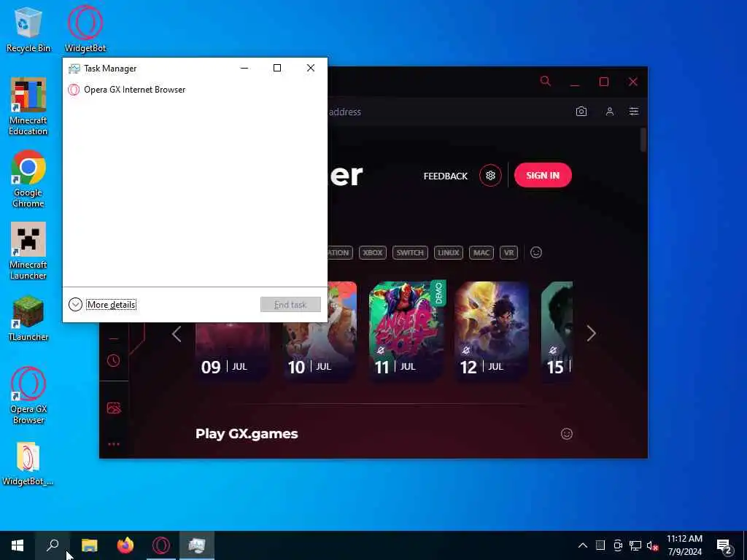747x560 pixels.
Task: Select the Opera GX Browser desktop icon
Action: pyautogui.click(x=28, y=395)
